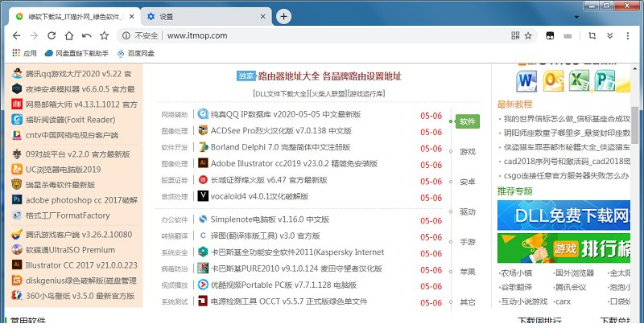644x336 pixels.
Task: Click the vocaloid4 icon
Action: pos(203,195)
